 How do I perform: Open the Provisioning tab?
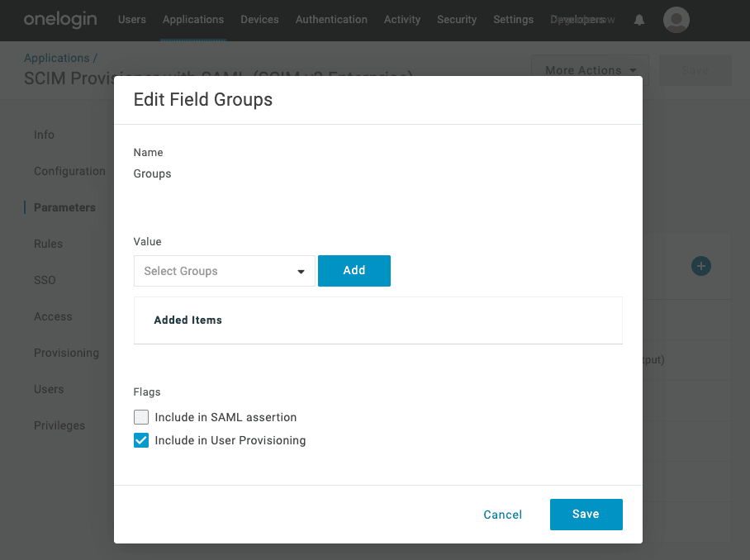point(66,353)
